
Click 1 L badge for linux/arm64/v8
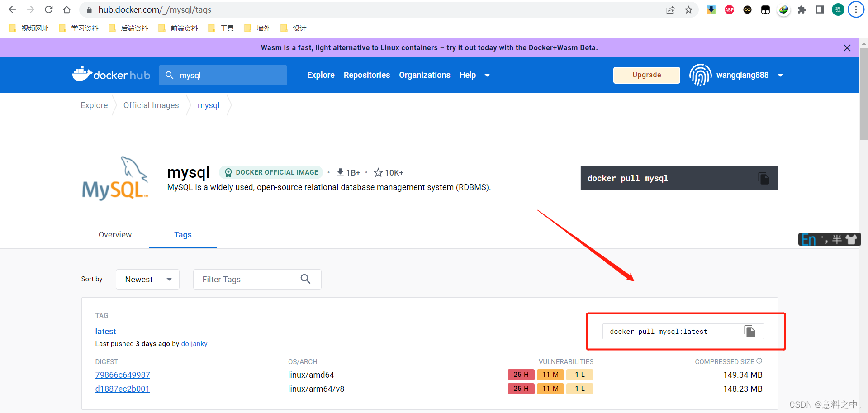pos(580,389)
